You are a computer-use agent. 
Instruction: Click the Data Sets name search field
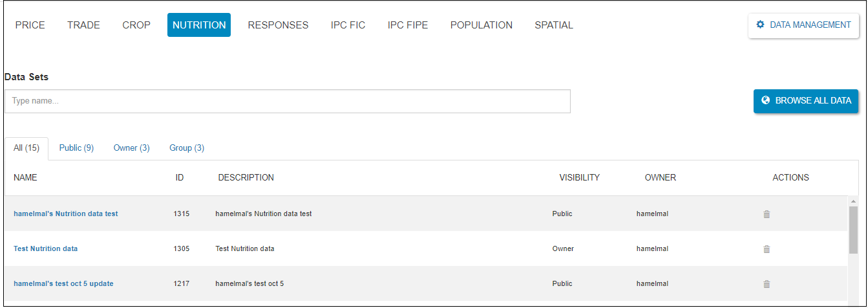coord(287,102)
